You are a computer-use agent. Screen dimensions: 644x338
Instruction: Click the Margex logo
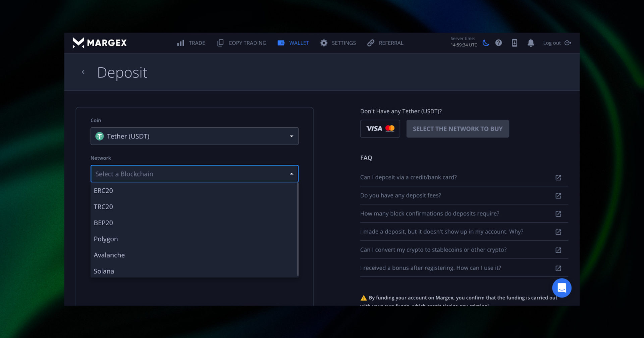tap(100, 43)
